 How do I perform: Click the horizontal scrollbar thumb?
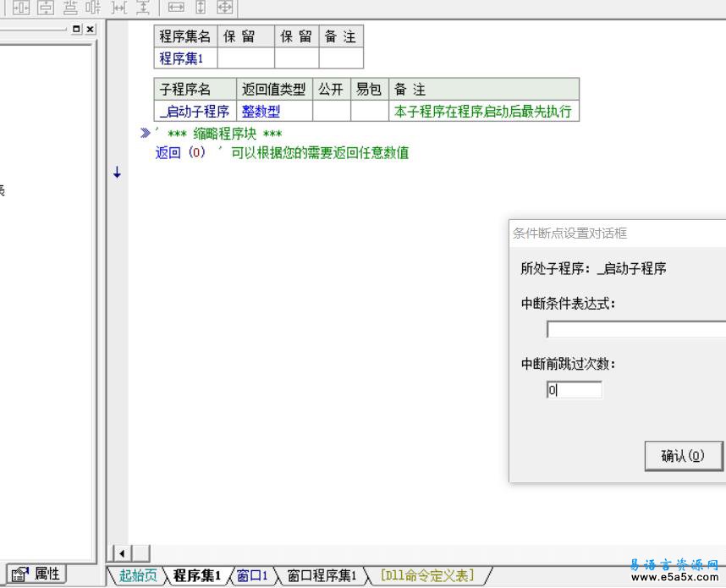click(x=141, y=553)
